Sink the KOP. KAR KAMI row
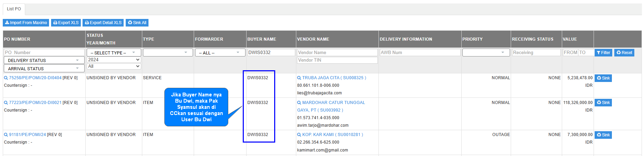 coord(603,135)
